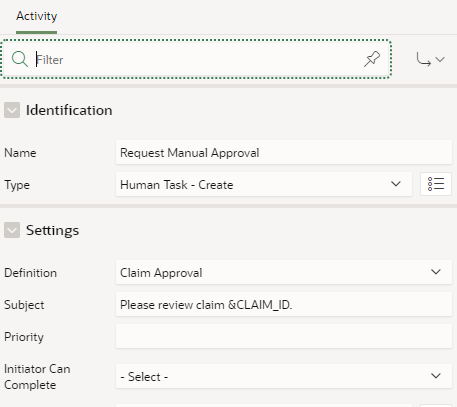Switch to the Activity tab
Screen dimensions: 457x407
[x=37, y=17]
